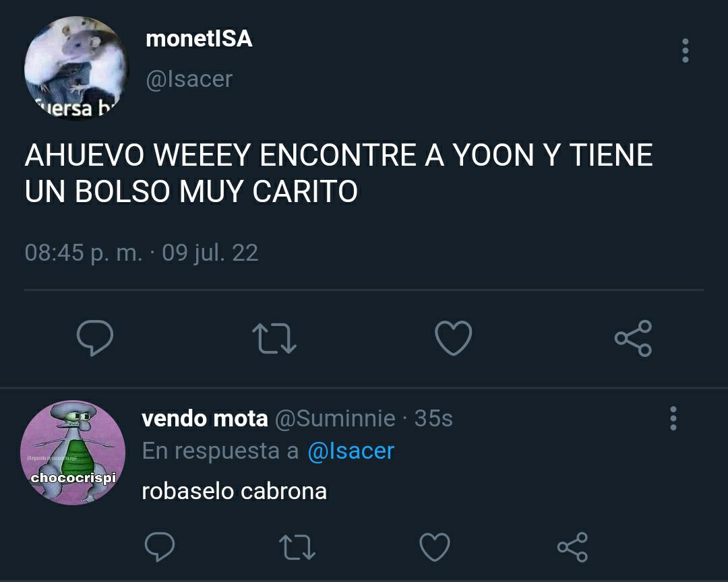Select the robaselo cabrona reply text
Screen dimensions: 728x582
click(234, 492)
